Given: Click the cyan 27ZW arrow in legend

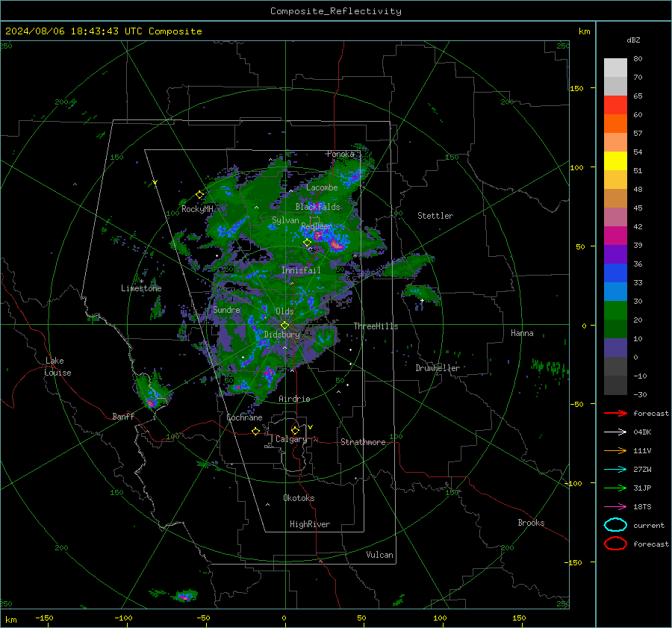Looking at the screenshot, I should 615,470.
